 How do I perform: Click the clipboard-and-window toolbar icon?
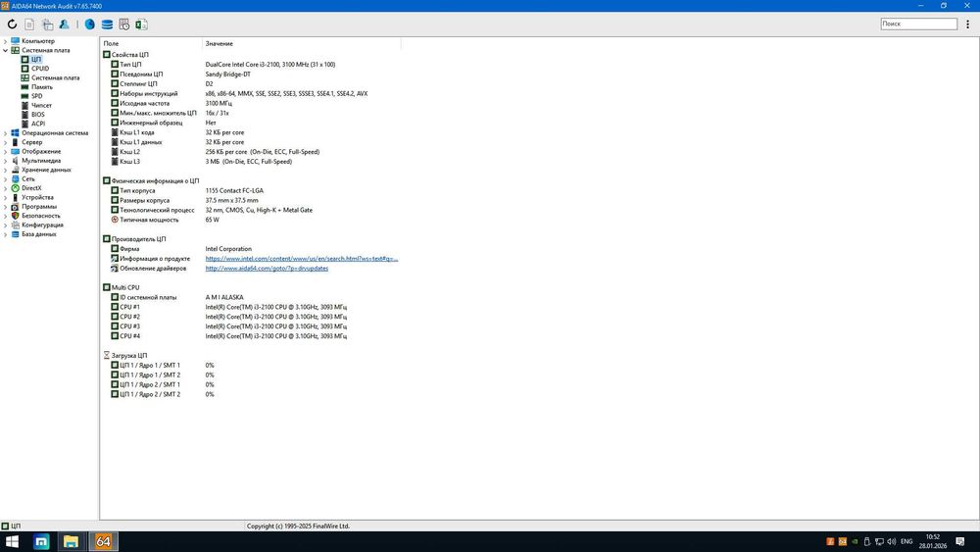coord(47,25)
